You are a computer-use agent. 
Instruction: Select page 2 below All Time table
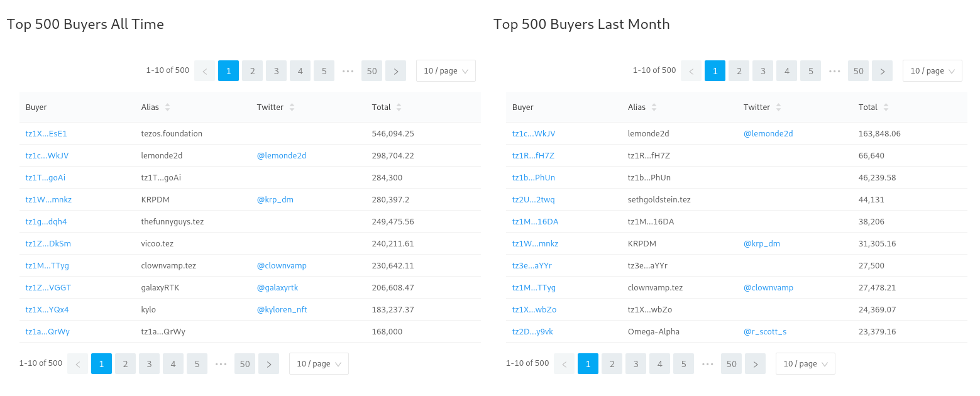pyautogui.click(x=125, y=364)
